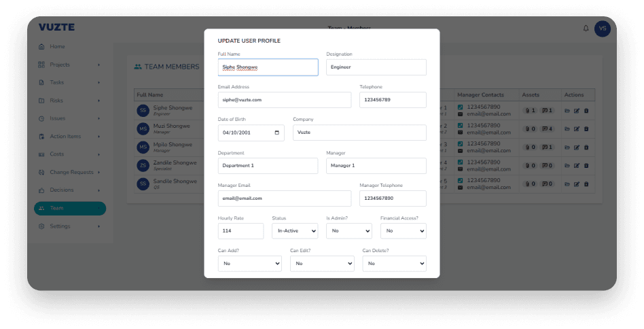Click the comments badge in second row
Viewport: 644px width, 329px height.
[x=548, y=128]
